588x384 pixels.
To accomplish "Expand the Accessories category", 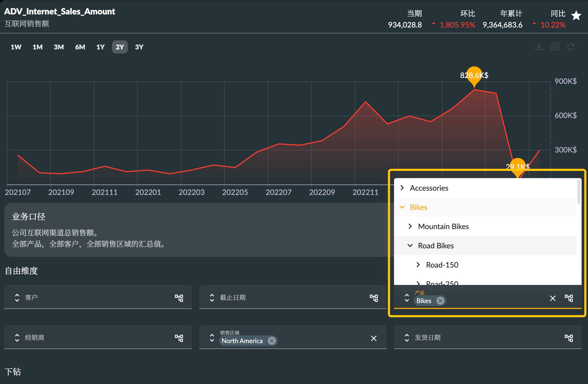I will (402, 188).
